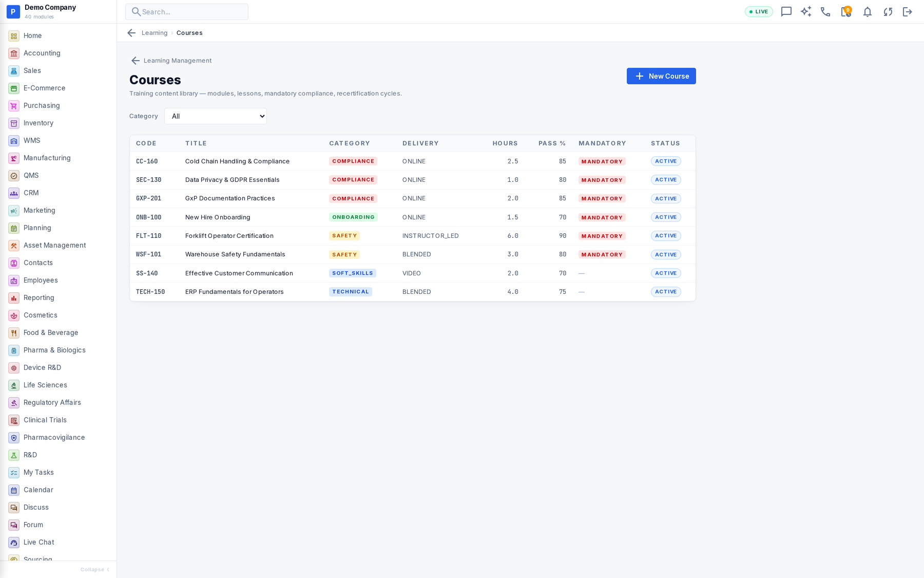924x578 pixels.
Task: Open the bookmark icon with orange badge
Action: click(846, 12)
